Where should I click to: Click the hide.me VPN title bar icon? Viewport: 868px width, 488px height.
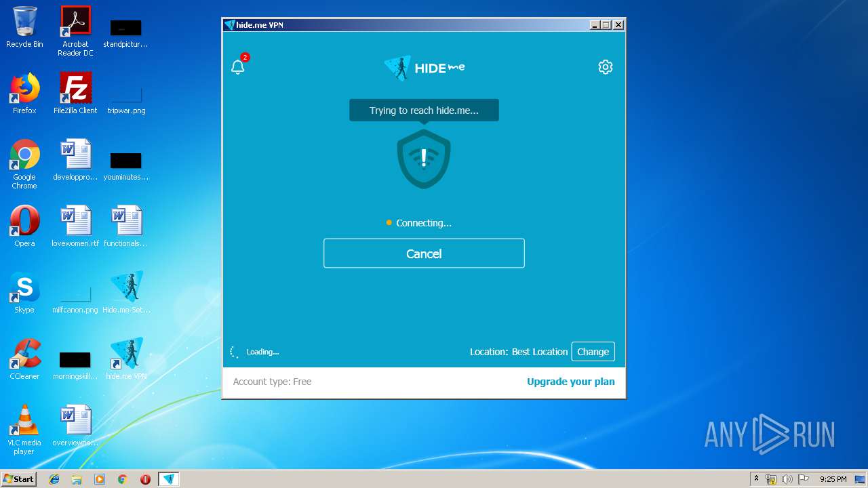pyautogui.click(x=230, y=25)
